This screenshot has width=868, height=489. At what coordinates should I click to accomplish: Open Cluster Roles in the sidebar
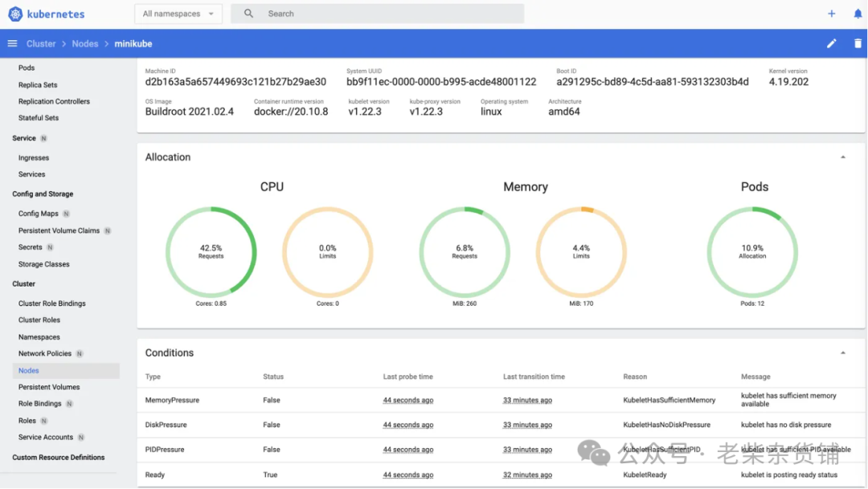[x=39, y=320]
